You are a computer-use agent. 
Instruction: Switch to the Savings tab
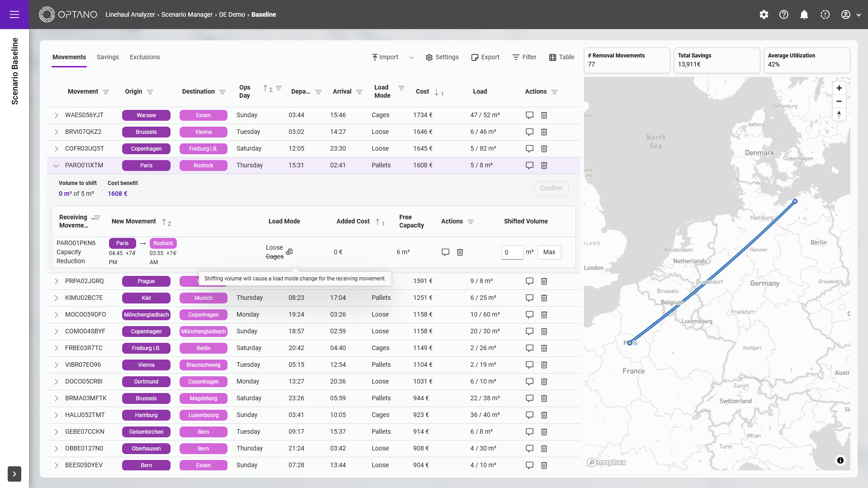[108, 57]
